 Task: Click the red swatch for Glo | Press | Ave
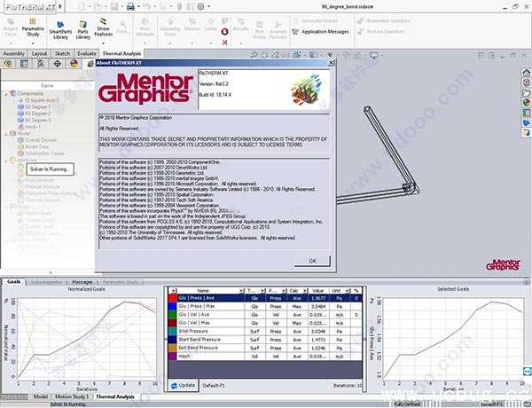pyautogui.click(x=173, y=299)
